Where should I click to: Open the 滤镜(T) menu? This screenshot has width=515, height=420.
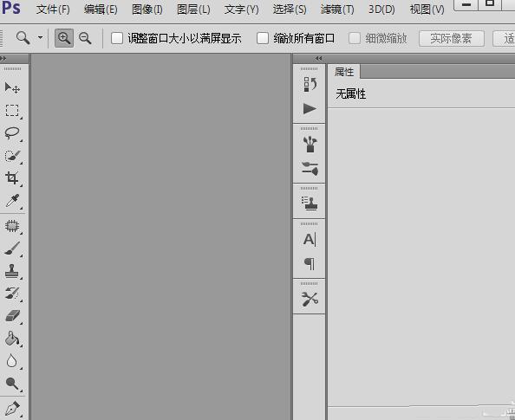[337, 10]
